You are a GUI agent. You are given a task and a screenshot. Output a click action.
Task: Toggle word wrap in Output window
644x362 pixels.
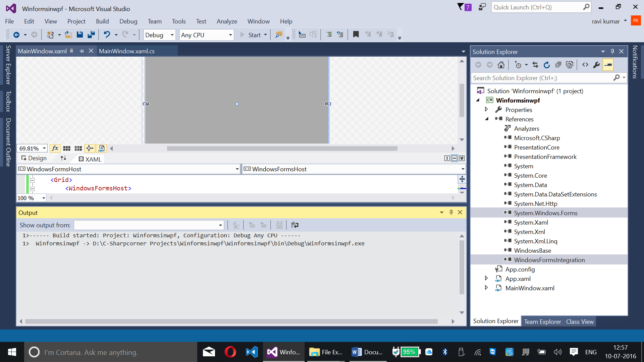pos(295,225)
